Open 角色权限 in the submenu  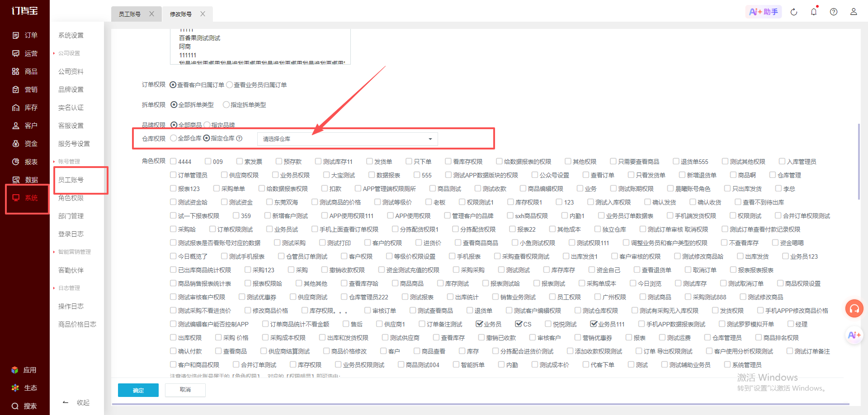(71, 198)
